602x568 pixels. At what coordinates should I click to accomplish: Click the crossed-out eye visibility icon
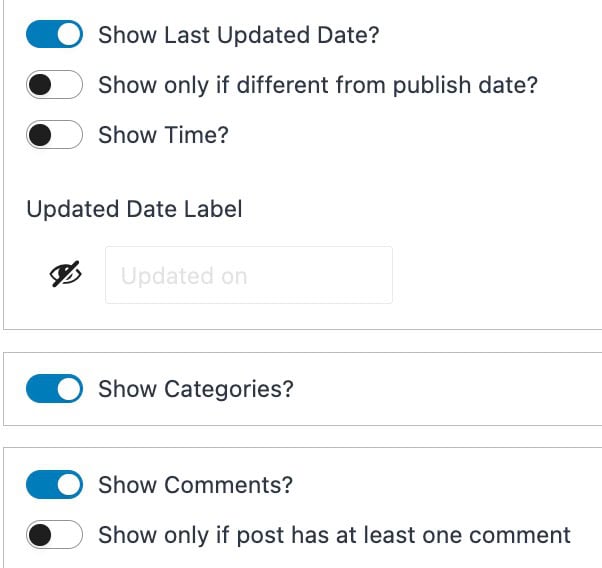65,275
